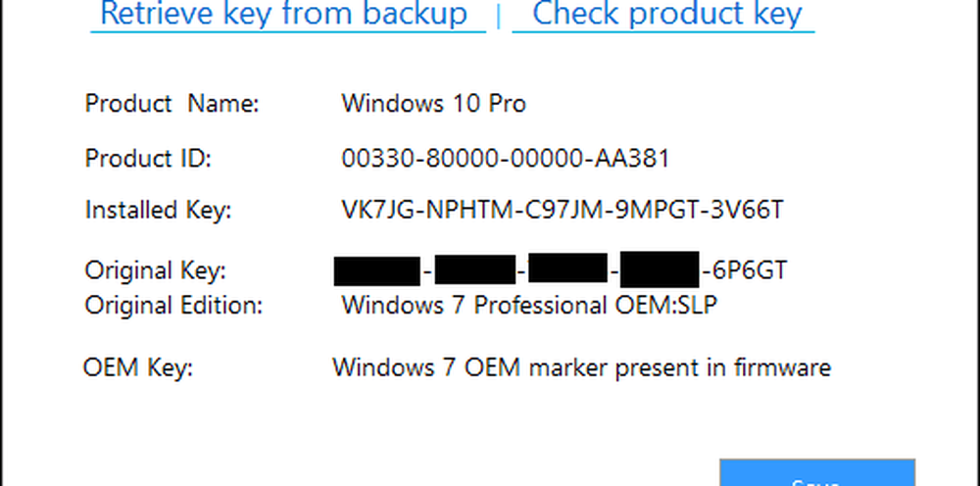Click the Original Key label

(155, 271)
